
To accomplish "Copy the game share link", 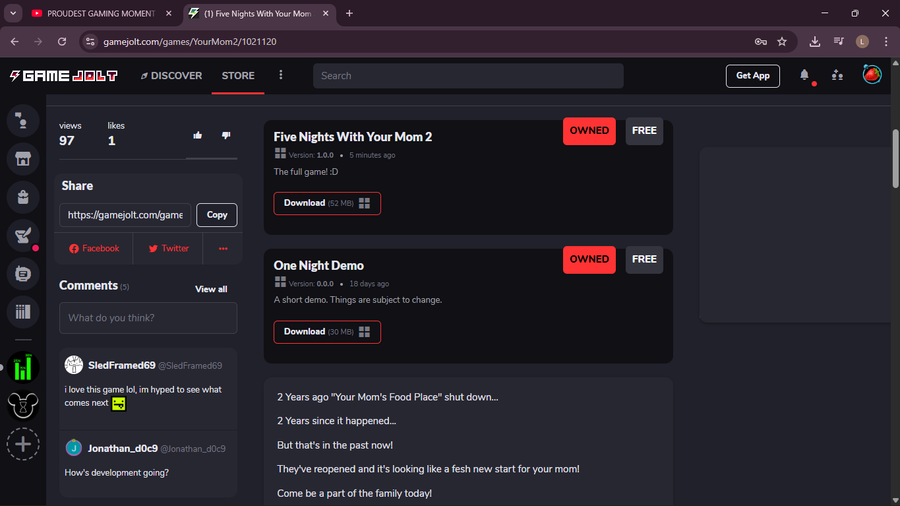I will 217,215.
